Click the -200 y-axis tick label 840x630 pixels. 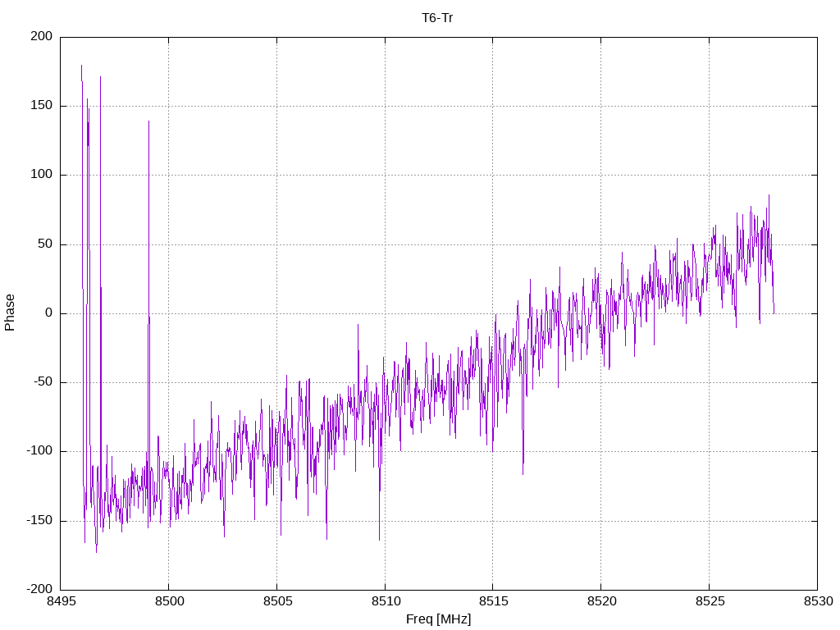pos(39,589)
